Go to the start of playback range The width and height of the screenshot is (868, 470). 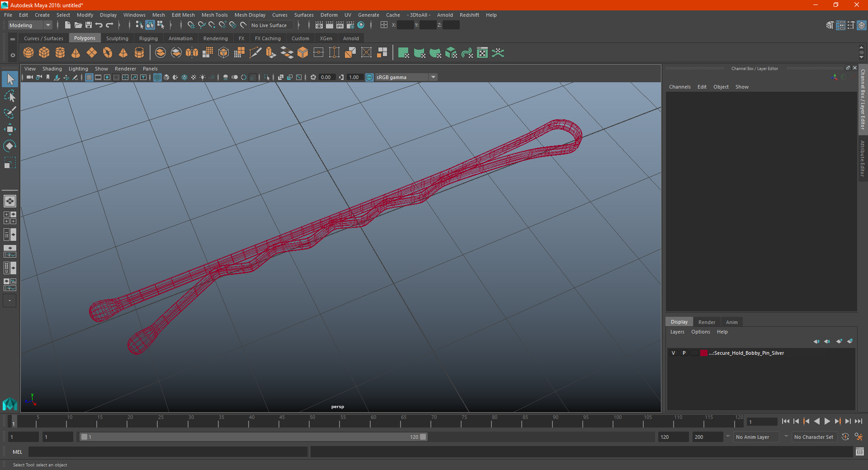point(785,421)
